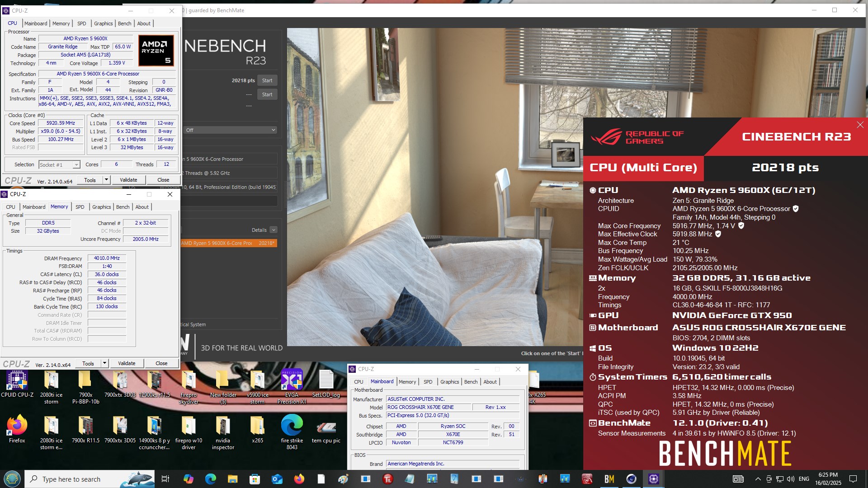This screenshot has height=488, width=868.
Task: Open 7900xtx 3D03 desktop item
Action: (120, 385)
